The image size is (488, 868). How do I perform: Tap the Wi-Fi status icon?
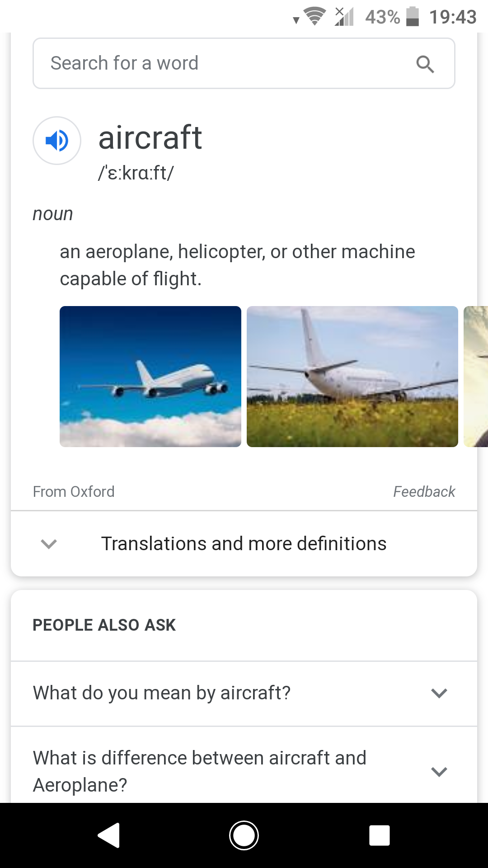[315, 17]
